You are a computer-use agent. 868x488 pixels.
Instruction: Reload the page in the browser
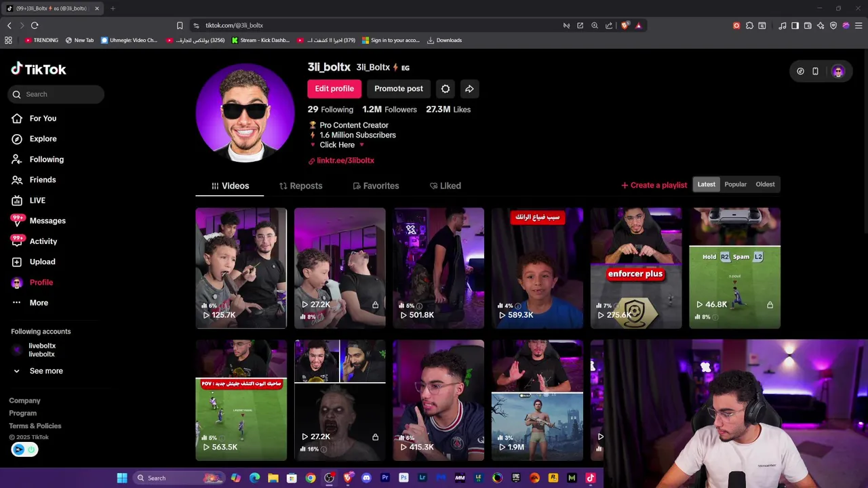[35, 25]
